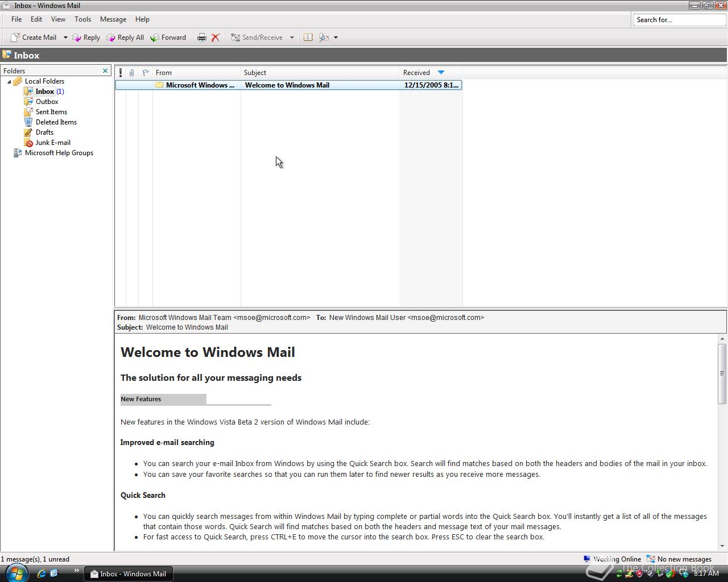728x582 pixels.
Task: Sort messages by the From column
Action: (197, 73)
